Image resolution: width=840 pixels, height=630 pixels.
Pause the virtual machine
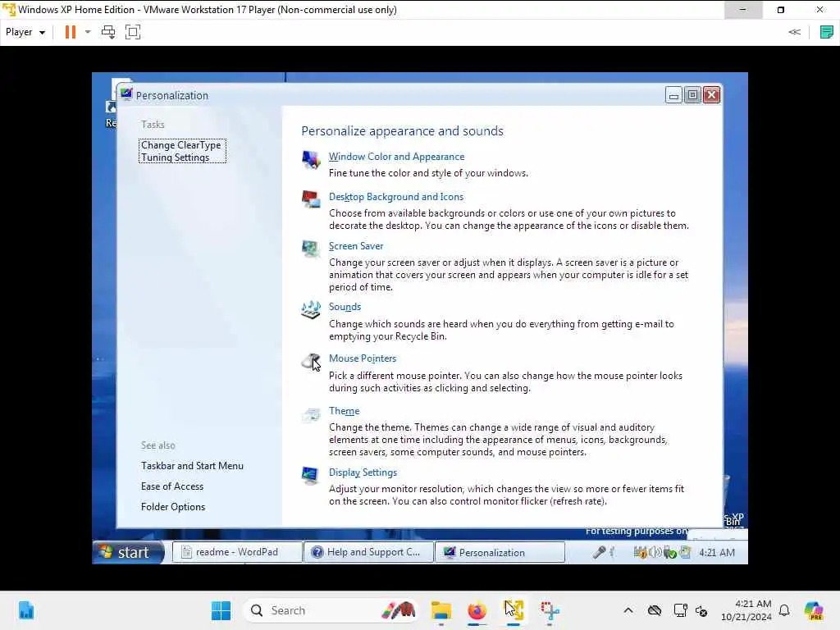[x=71, y=32]
